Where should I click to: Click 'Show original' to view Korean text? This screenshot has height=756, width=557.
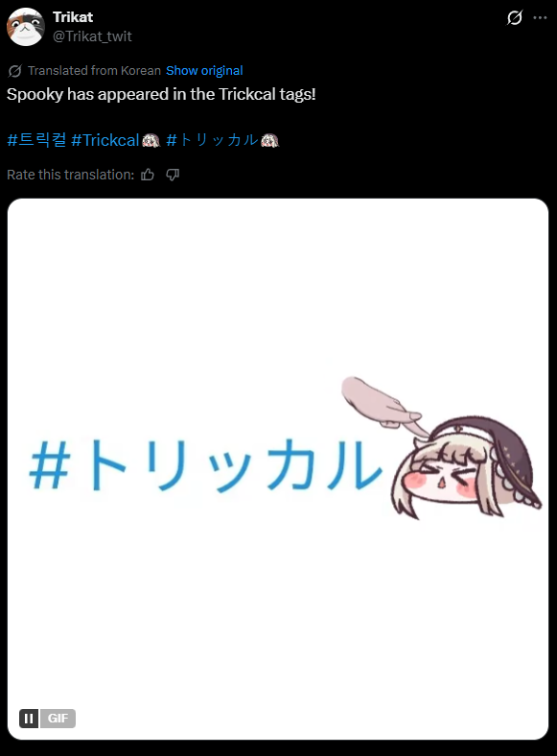coord(204,71)
